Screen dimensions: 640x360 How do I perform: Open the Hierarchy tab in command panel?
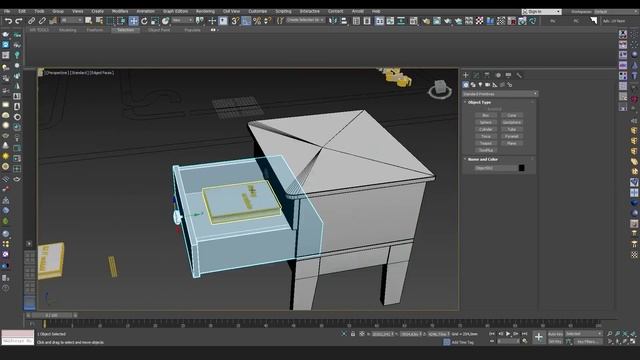pyautogui.click(x=487, y=75)
